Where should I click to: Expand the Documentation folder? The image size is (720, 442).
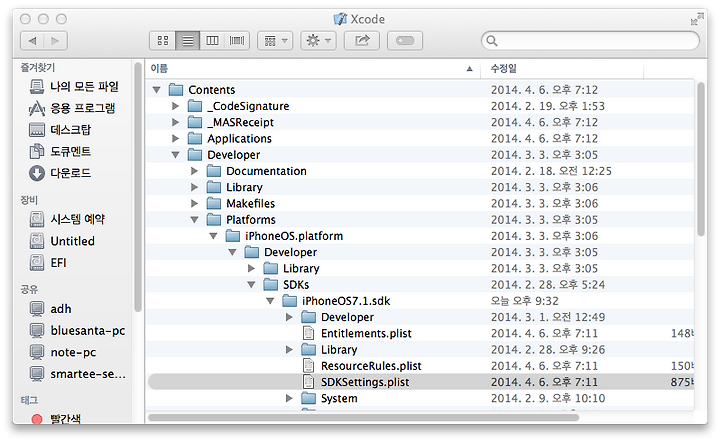[194, 171]
